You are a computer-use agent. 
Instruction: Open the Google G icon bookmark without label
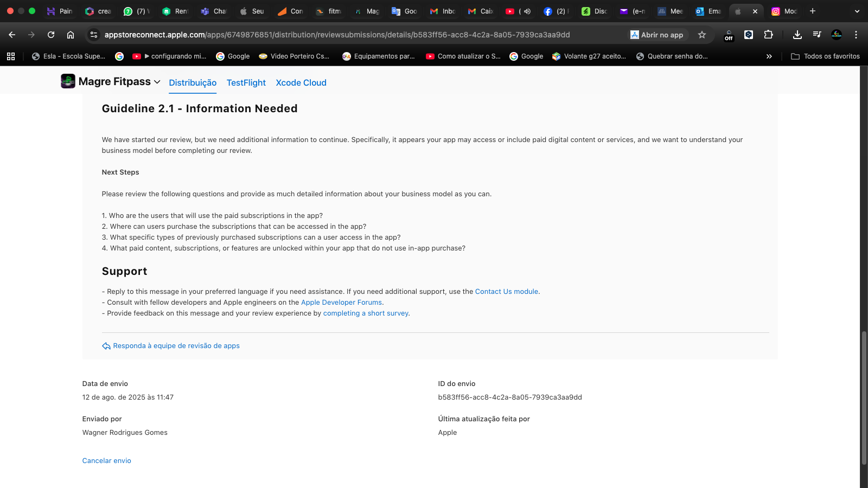(x=119, y=56)
